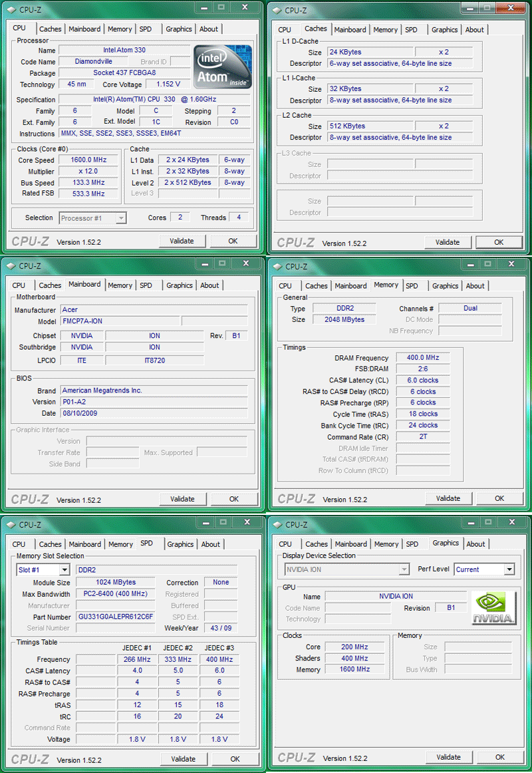Viewport: 532px width, 773px height.
Task: Minimize the Graphics tab CPU-Z window
Action: 471,523
